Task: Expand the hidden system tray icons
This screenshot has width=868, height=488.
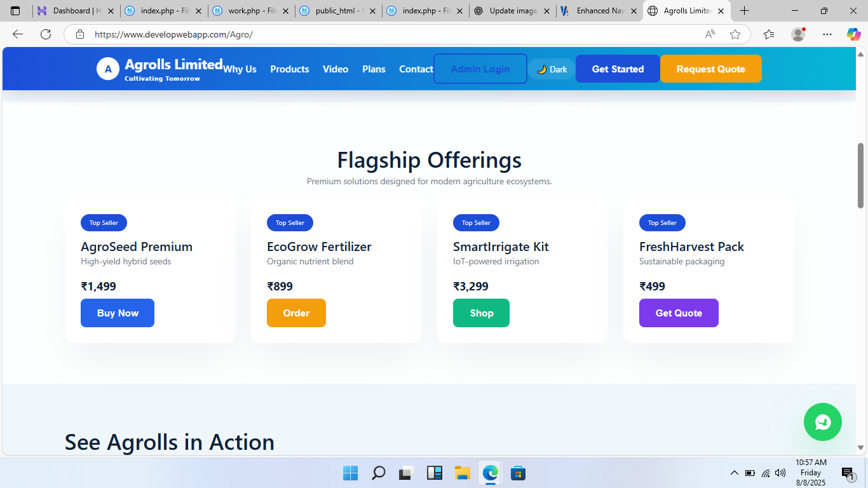Action: (x=734, y=473)
